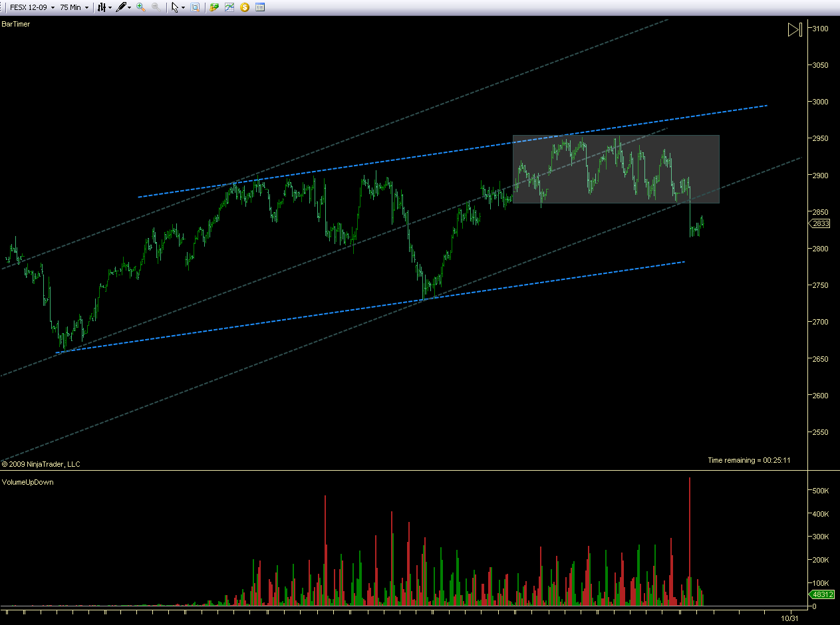Click the BarTimer indicator label

point(16,24)
